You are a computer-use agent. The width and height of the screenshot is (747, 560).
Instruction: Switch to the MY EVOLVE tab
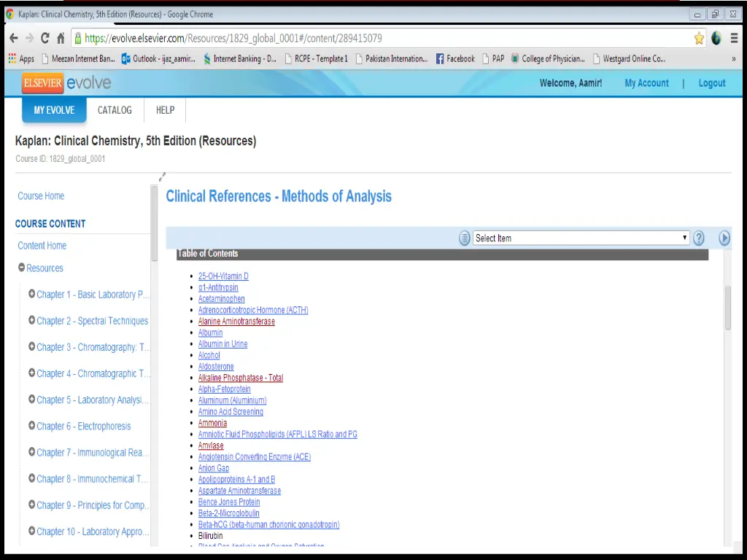(x=54, y=110)
